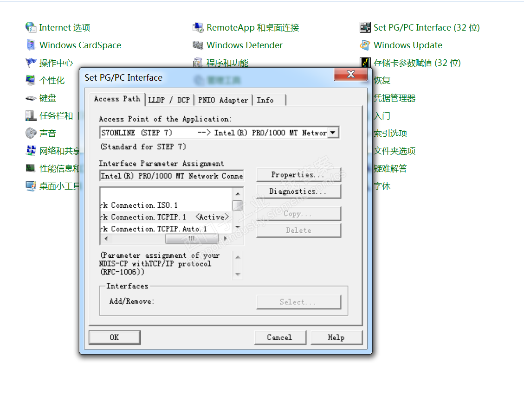Click description text scroll down arrow
Image resolution: width=524 pixels, height=420 pixels.
click(238, 274)
